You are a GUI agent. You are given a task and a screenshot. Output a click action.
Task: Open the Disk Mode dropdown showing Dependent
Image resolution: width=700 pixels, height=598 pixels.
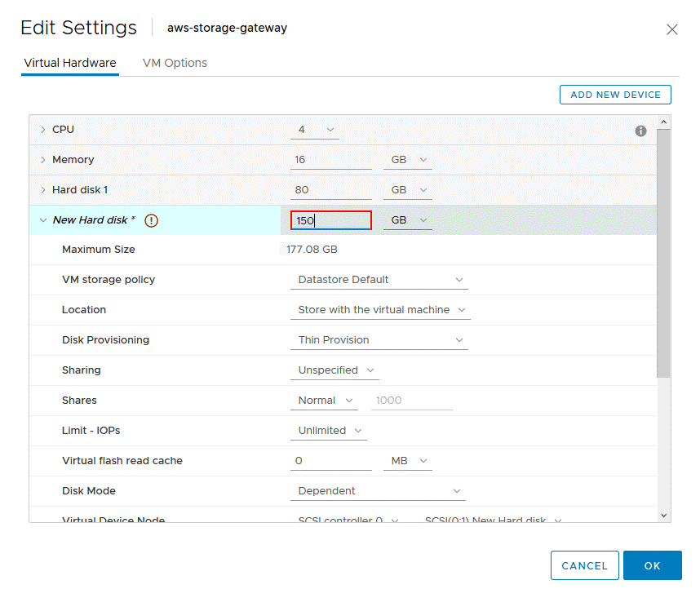click(x=377, y=490)
